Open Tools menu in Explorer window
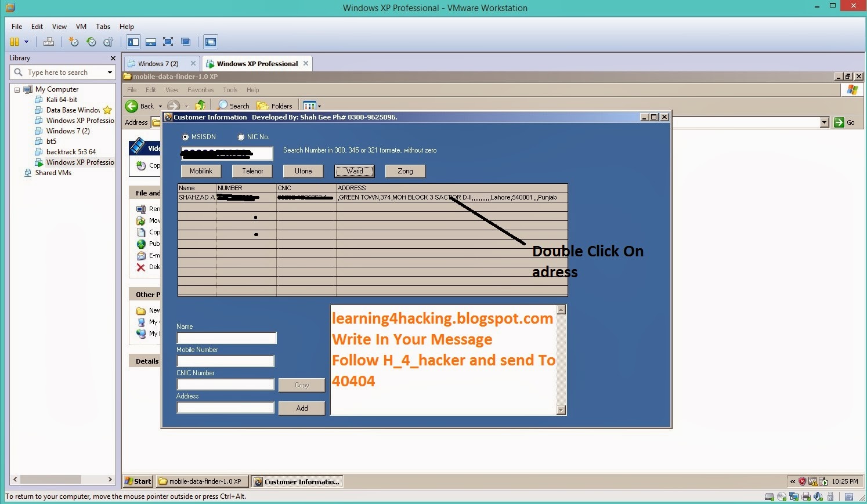This screenshot has width=867, height=504. [230, 90]
